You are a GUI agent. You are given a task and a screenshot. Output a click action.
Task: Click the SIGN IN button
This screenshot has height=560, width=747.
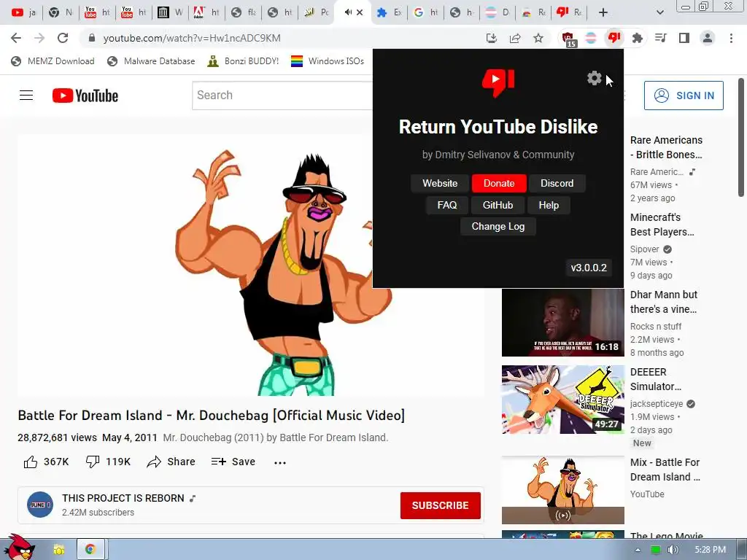[684, 96]
